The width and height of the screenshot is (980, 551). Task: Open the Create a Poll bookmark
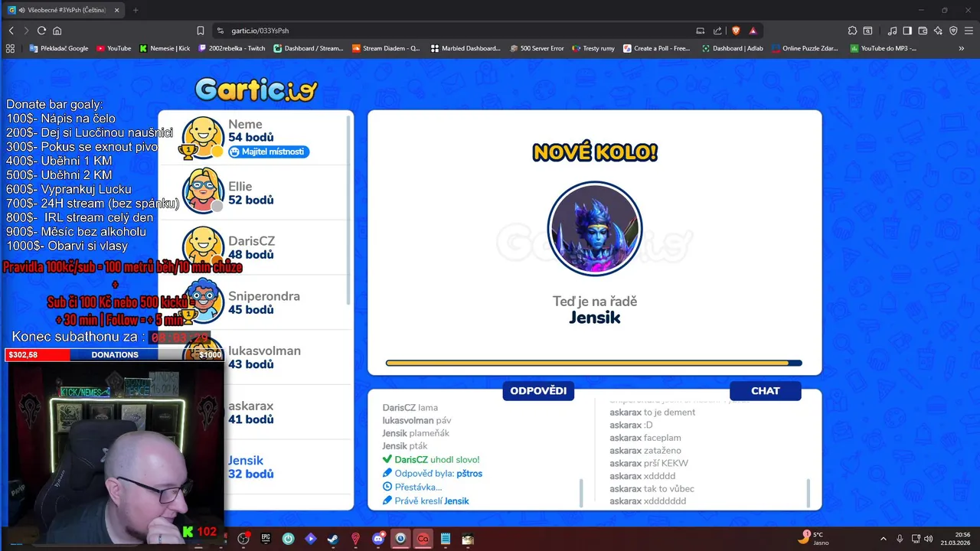click(x=657, y=48)
